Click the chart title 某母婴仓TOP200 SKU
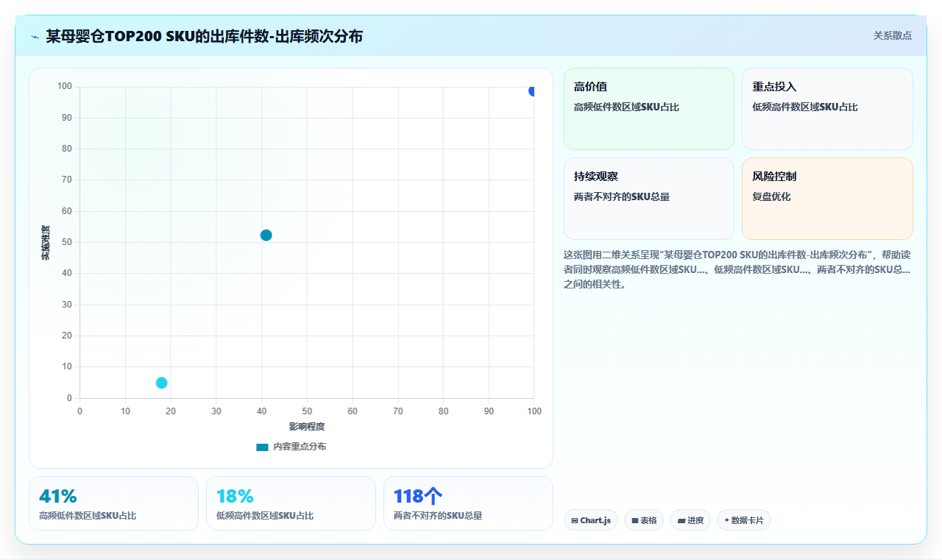The height and width of the screenshot is (560, 942). pos(204,36)
